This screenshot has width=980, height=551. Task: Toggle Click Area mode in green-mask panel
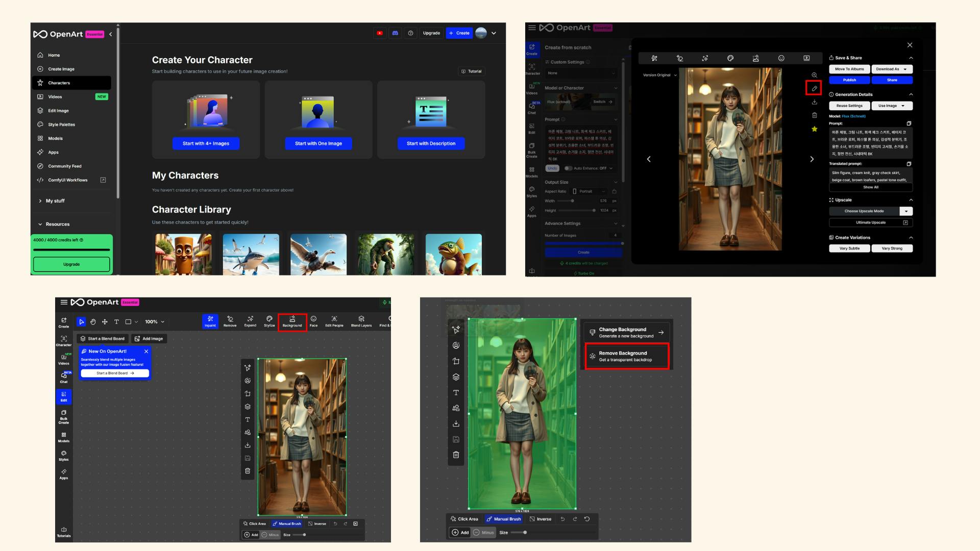pos(464,519)
